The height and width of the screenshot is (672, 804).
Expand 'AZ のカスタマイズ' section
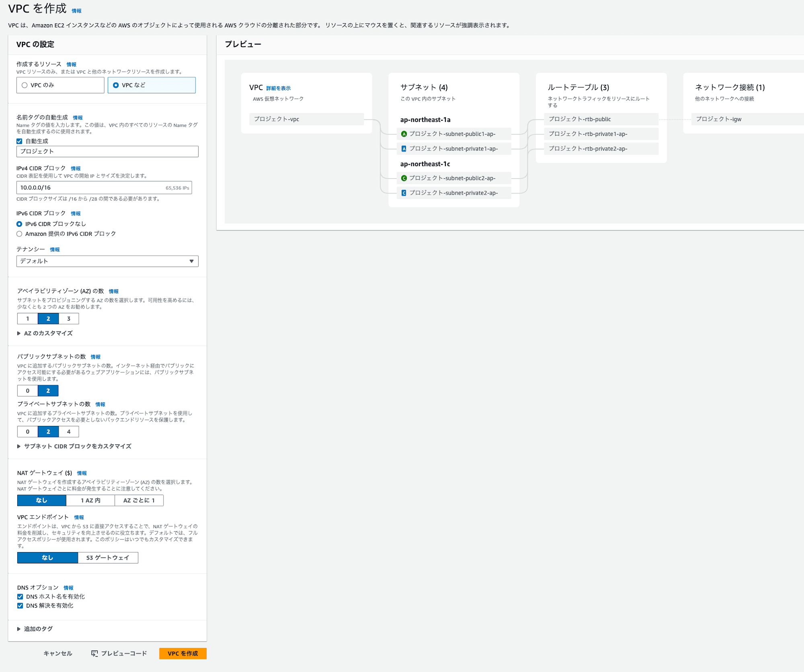[45, 333]
